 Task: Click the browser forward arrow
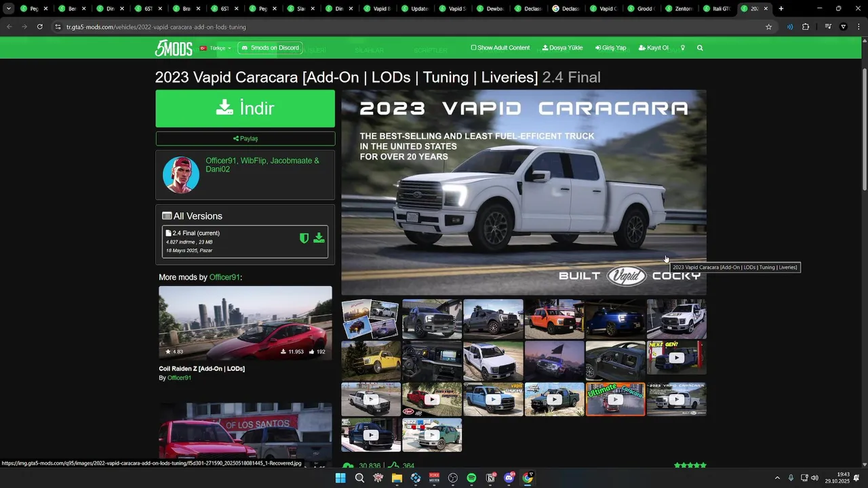click(x=24, y=26)
